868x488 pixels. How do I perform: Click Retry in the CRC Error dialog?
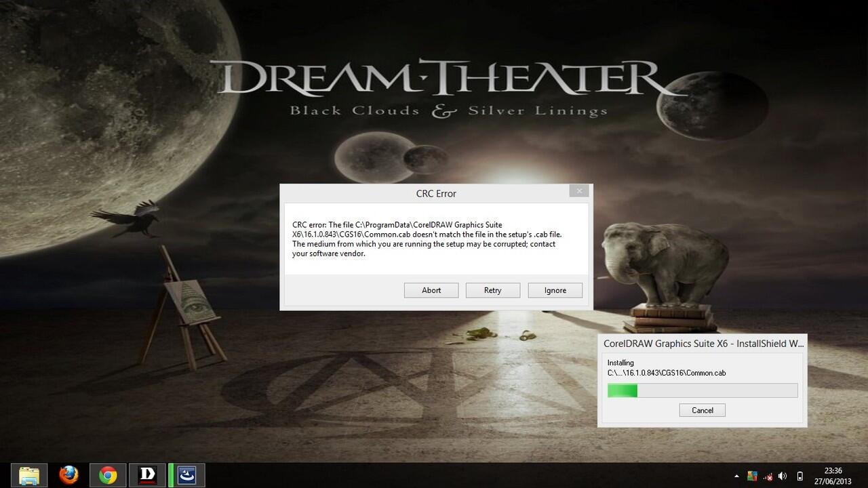493,290
